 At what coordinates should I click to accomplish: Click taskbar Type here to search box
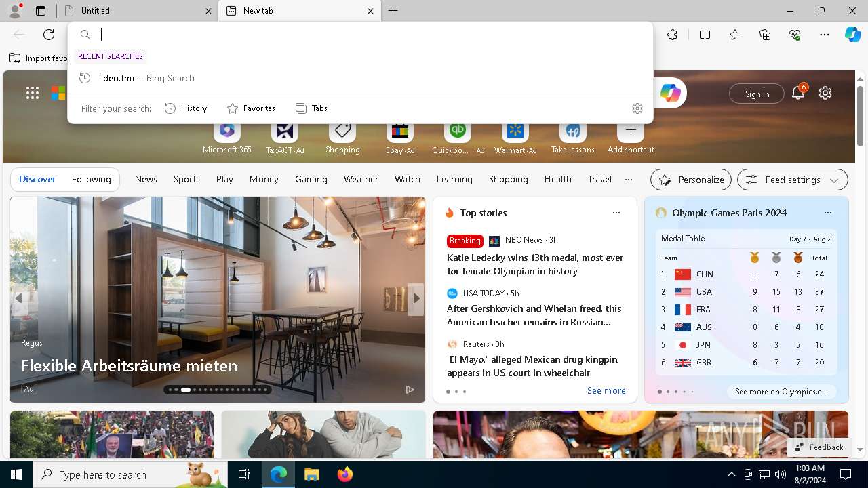[x=130, y=474]
